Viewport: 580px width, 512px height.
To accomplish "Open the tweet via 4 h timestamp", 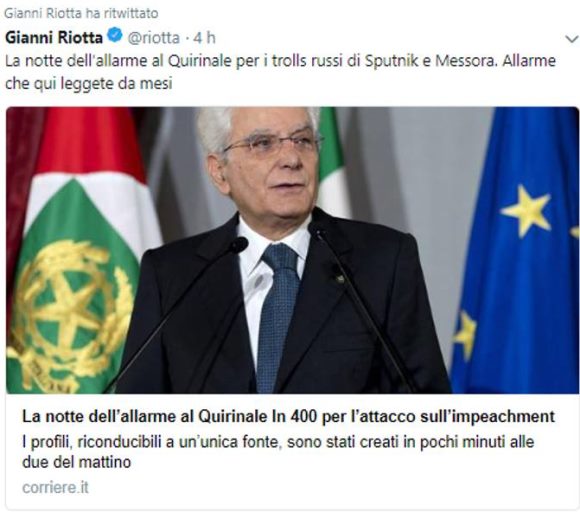I will tap(204, 38).
